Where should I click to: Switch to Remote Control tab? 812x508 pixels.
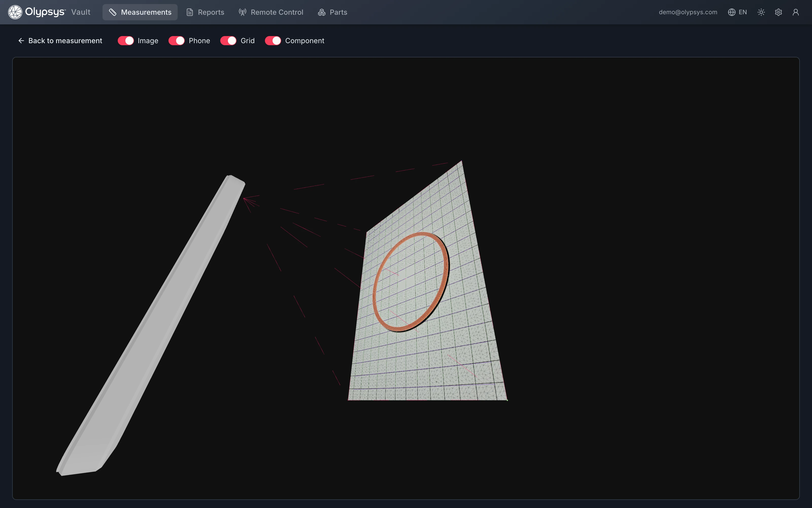[271, 12]
